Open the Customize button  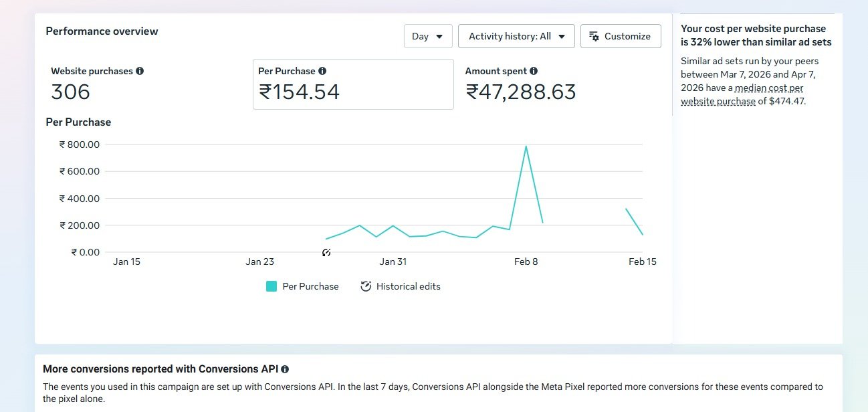[621, 36]
